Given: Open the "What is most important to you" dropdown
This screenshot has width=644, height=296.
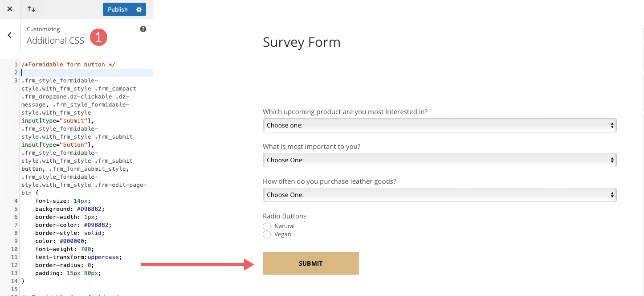Looking at the screenshot, I should (x=439, y=160).
